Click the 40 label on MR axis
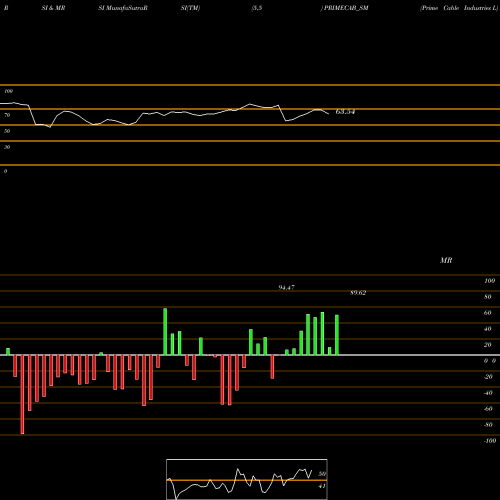This screenshot has width=500, height=500. coord(488,329)
